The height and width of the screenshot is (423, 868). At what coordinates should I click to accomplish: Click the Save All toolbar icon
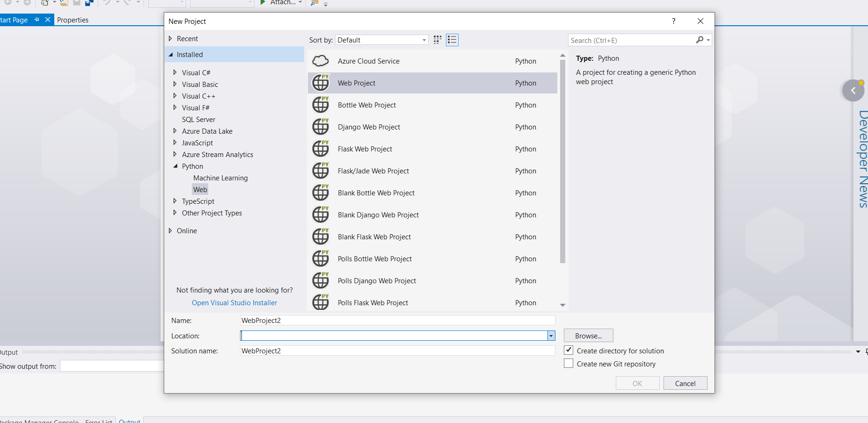pyautogui.click(x=89, y=3)
